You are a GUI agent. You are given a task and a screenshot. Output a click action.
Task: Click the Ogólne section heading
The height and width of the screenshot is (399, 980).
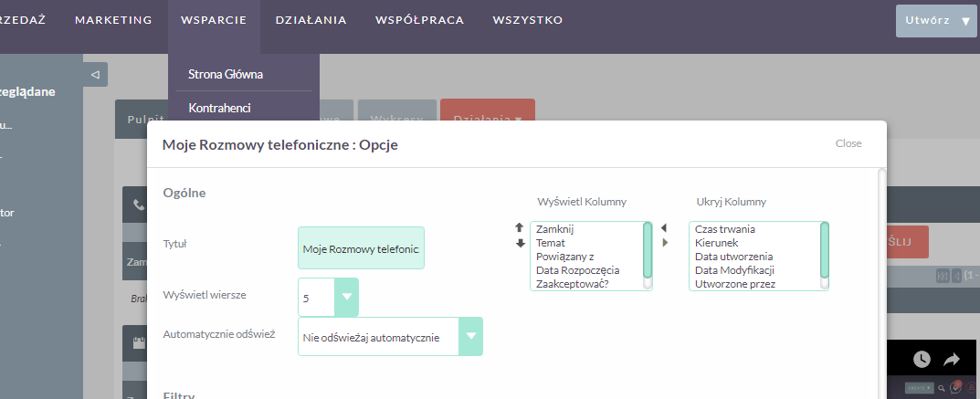click(x=184, y=193)
